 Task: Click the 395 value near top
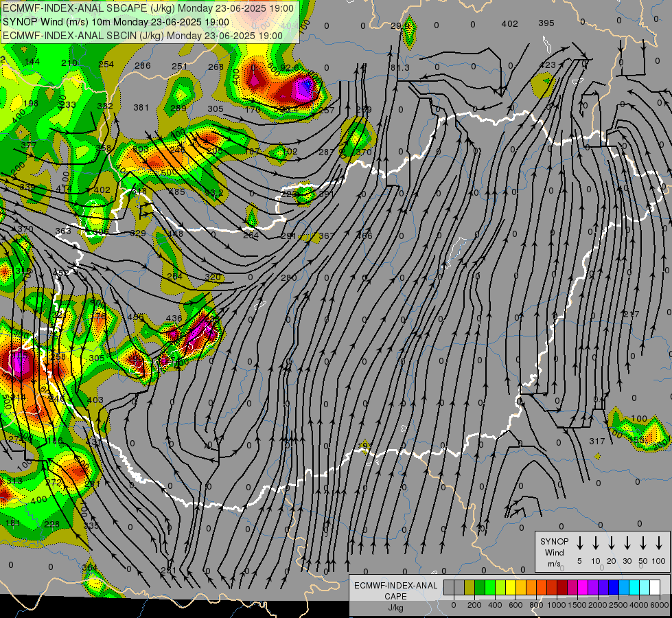tap(546, 23)
